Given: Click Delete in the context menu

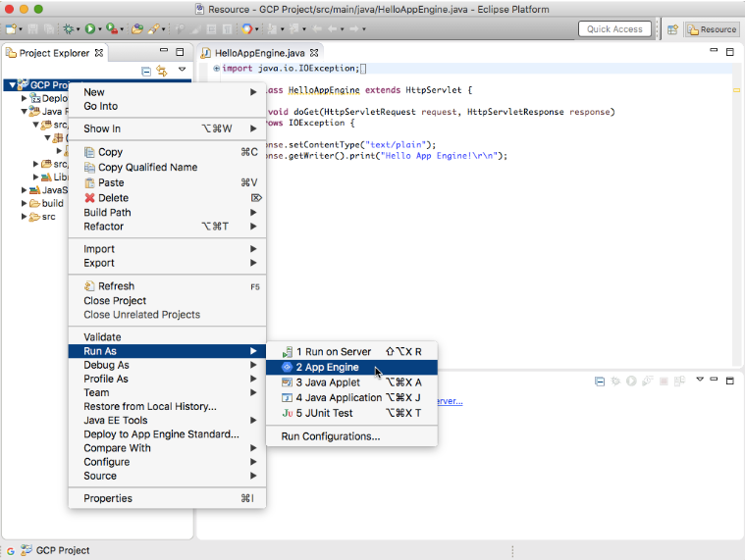Looking at the screenshot, I should click(113, 198).
